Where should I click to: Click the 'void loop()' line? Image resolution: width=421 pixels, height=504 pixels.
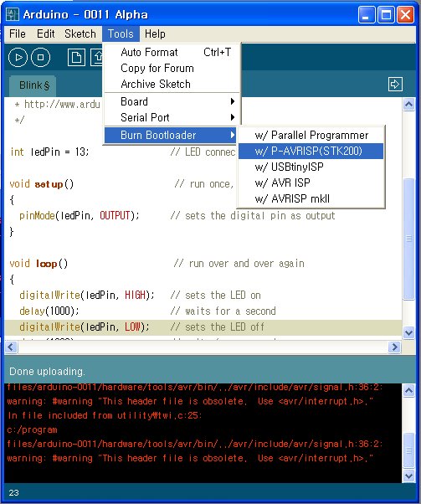pyautogui.click(x=39, y=264)
